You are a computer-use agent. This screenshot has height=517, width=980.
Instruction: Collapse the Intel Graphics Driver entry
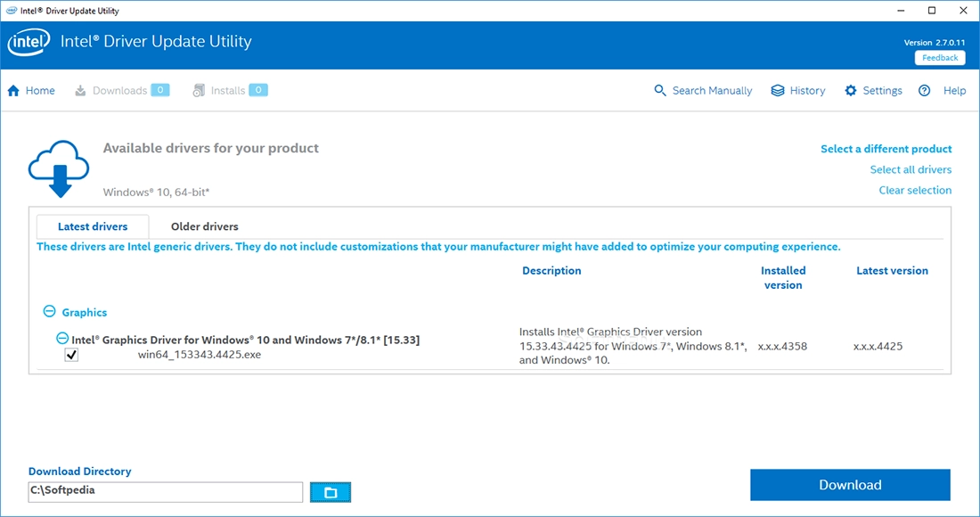tap(61, 340)
